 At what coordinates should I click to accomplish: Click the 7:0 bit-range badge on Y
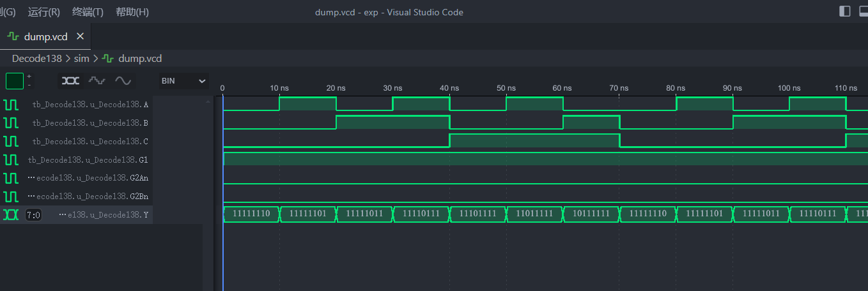pyautogui.click(x=33, y=216)
